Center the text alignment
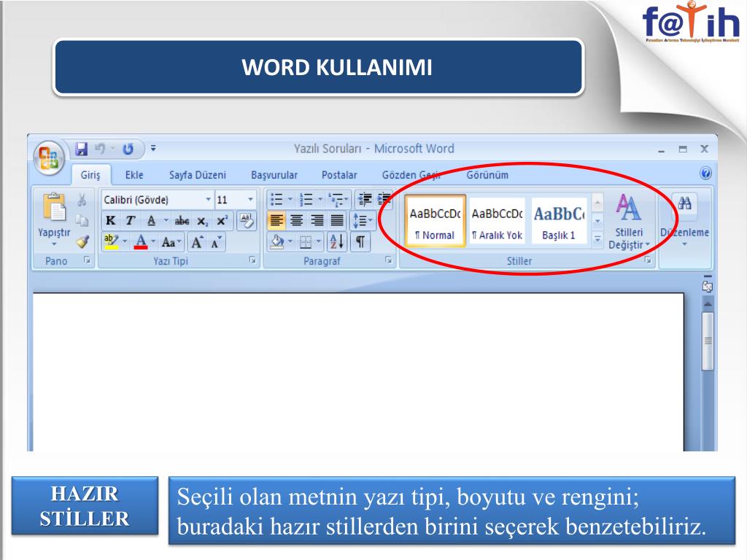The image size is (747, 560). tap(297, 221)
